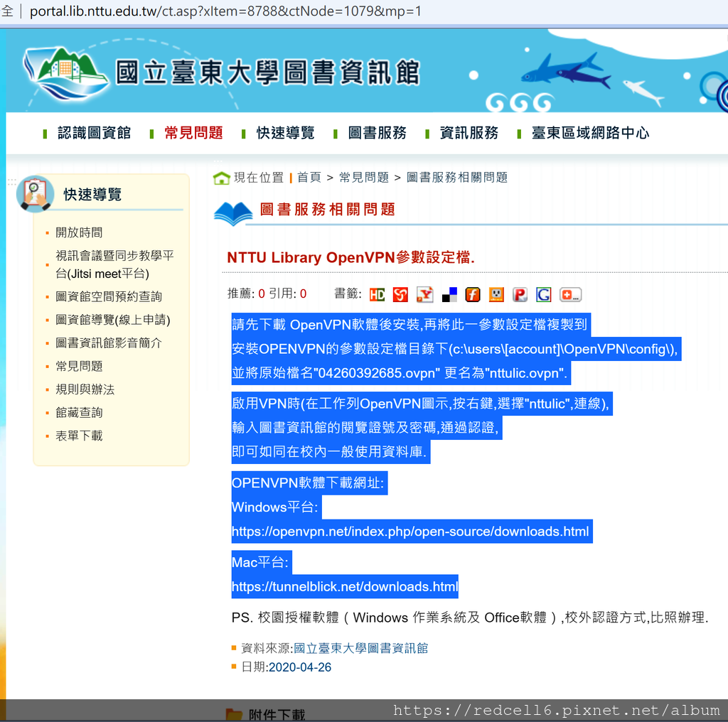
Task: Click the tunnelblick.net downloads URL
Action: click(345, 586)
